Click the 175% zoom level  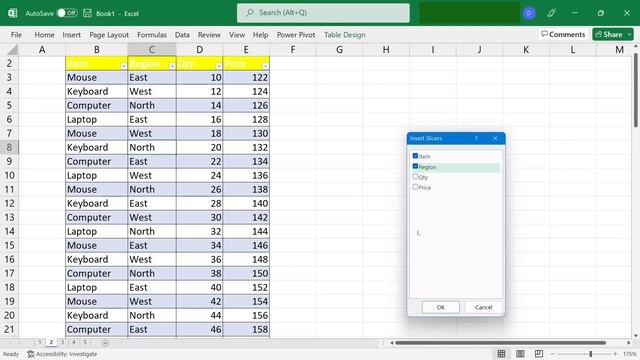click(x=630, y=354)
